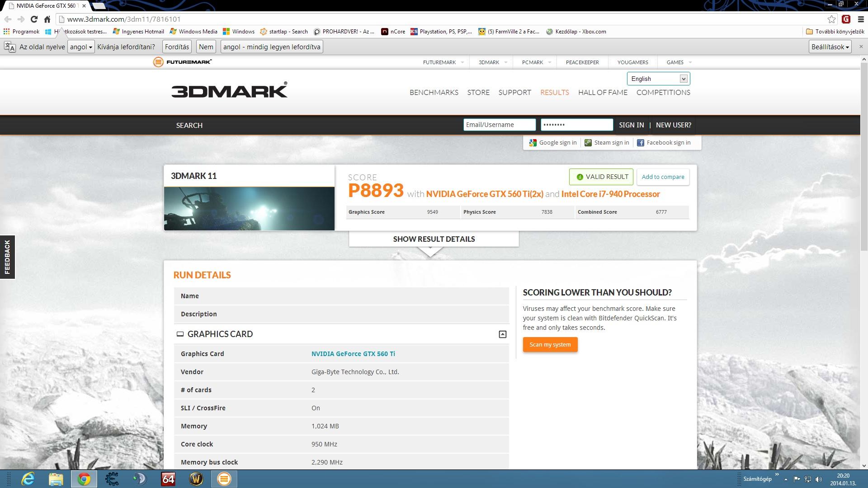The image size is (868, 488).
Task: Click the Google sign in icon
Action: pyautogui.click(x=533, y=143)
